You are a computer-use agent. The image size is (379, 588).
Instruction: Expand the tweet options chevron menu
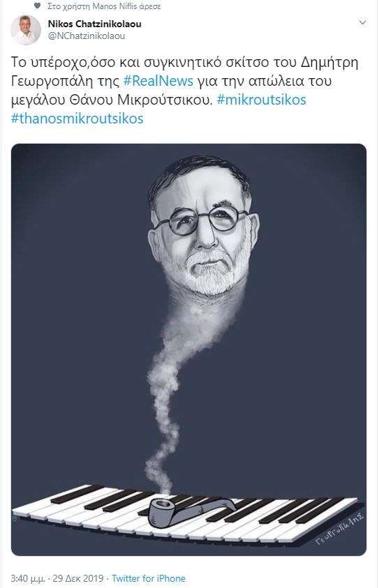pyautogui.click(x=362, y=22)
